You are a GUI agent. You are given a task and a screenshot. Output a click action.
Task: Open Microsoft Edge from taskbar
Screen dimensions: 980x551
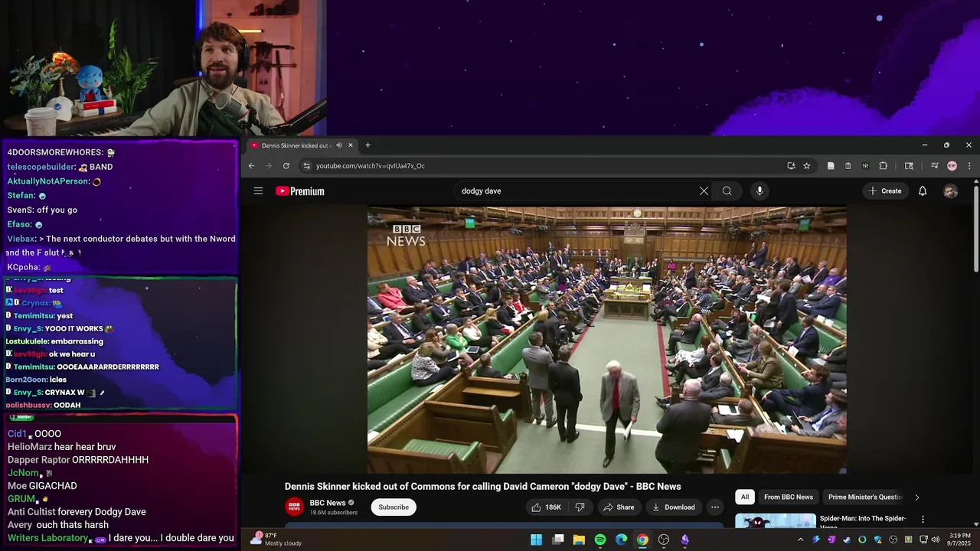622,540
